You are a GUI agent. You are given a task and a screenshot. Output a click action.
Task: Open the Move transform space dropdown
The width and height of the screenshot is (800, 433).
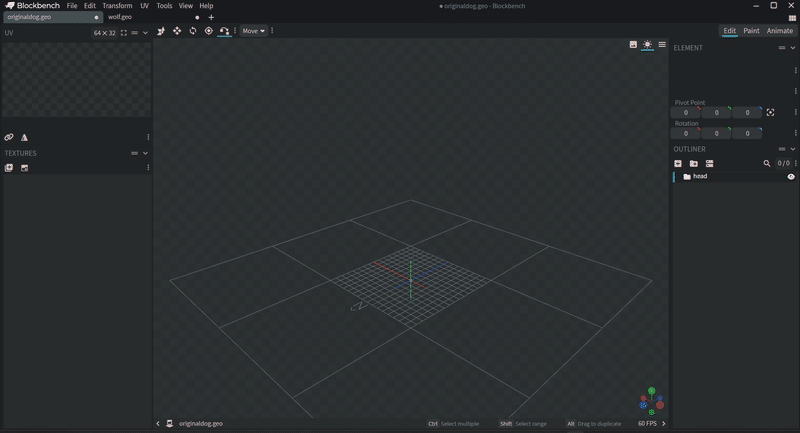254,31
